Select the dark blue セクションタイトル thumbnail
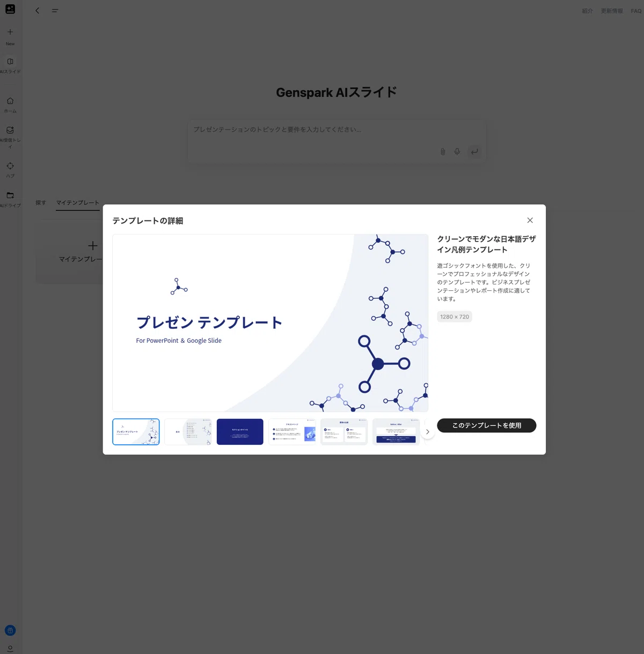This screenshot has height=654, width=644. point(240,432)
